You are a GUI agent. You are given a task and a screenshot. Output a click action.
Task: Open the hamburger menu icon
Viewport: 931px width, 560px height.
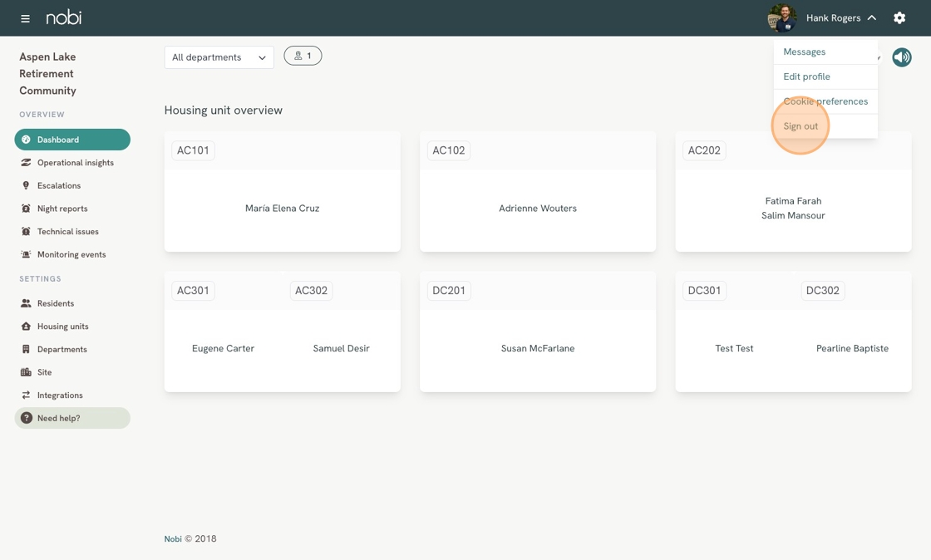point(25,18)
